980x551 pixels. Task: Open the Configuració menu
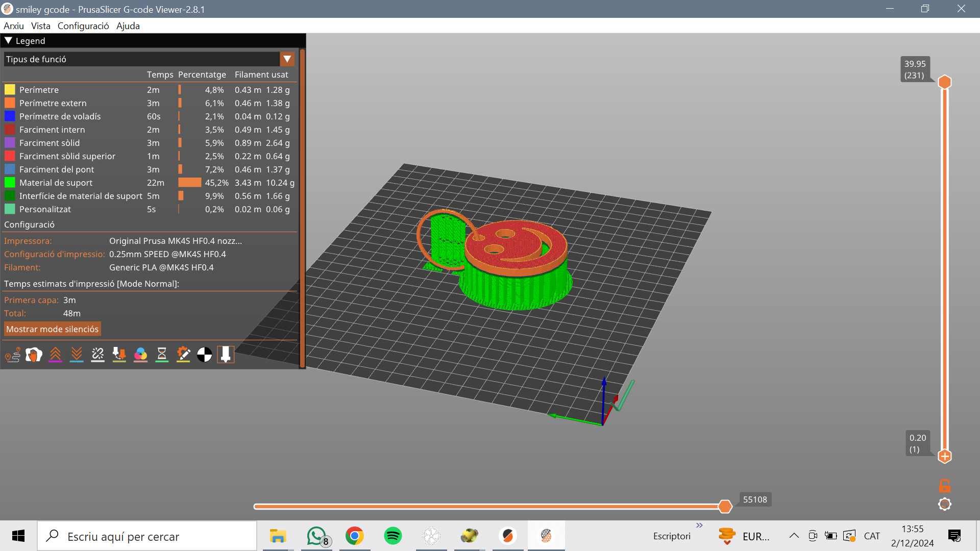83,26
